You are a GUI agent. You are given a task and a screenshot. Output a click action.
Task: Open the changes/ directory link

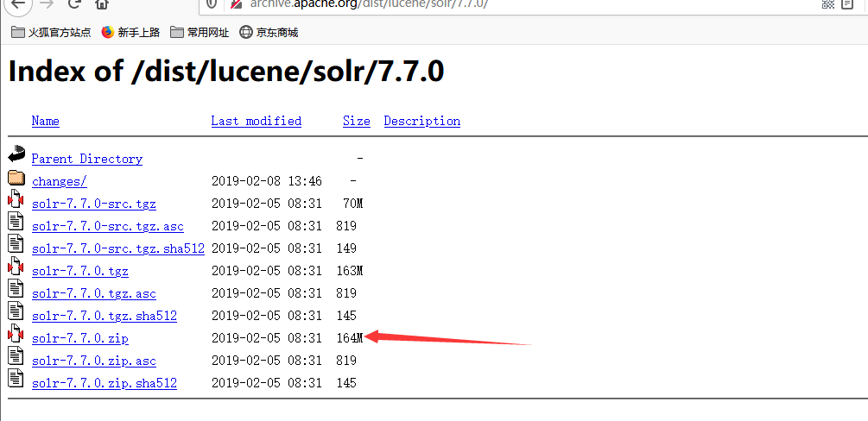pyautogui.click(x=60, y=181)
